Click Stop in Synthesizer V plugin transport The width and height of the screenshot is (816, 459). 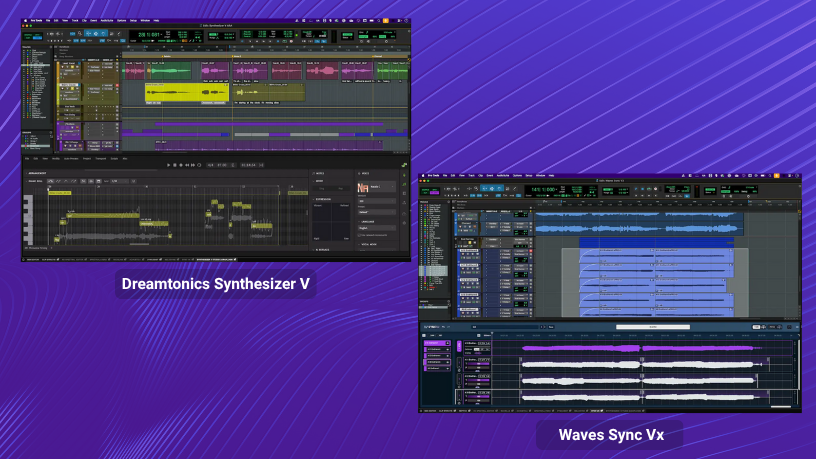[x=175, y=165]
